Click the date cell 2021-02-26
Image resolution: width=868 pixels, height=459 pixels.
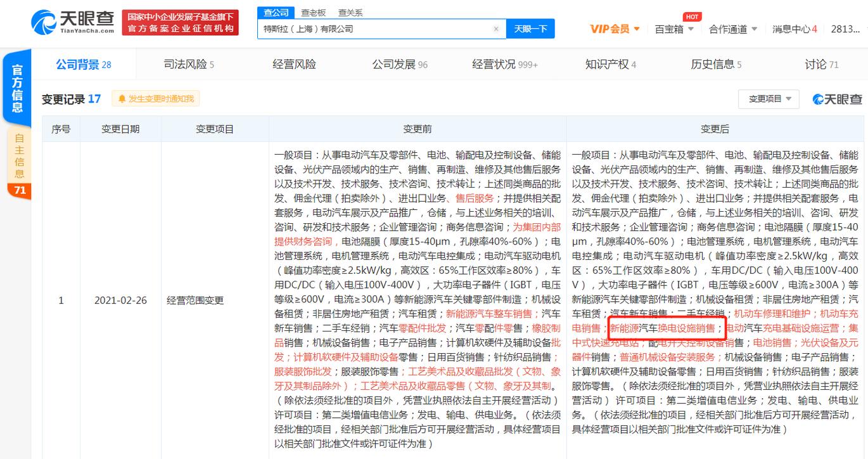120,300
